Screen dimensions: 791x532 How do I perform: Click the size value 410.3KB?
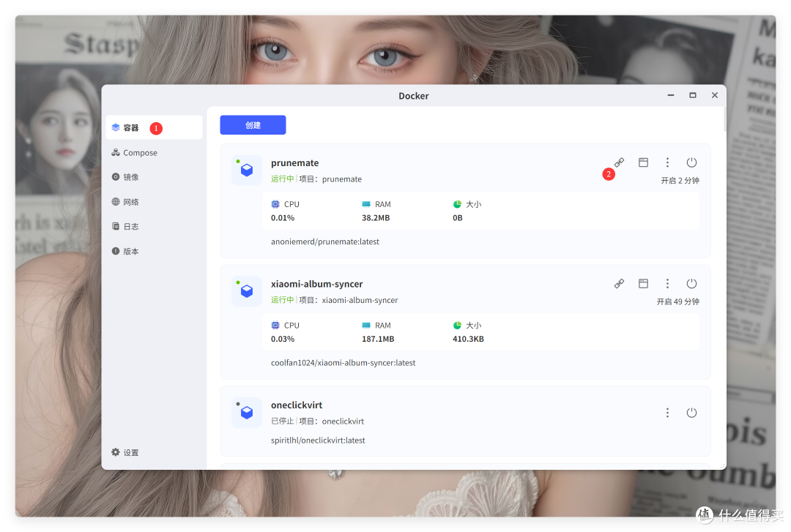click(468, 339)
